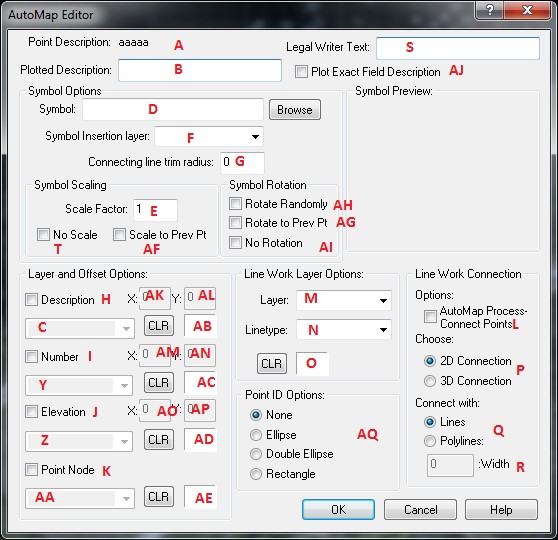Image resolution: width=558 pixels, height=540 pixels.
Task: Click the Number Y offset field
Action: [x=200, y=355]
